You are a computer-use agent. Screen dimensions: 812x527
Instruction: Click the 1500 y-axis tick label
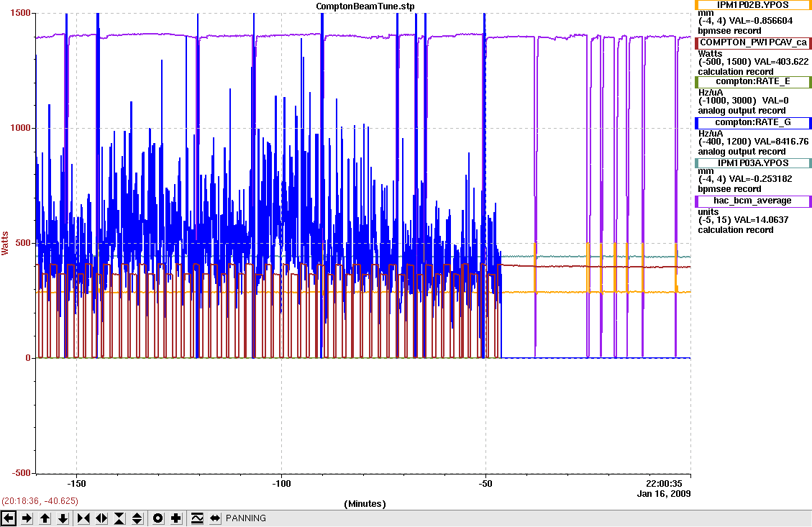(x=20, y=13)
